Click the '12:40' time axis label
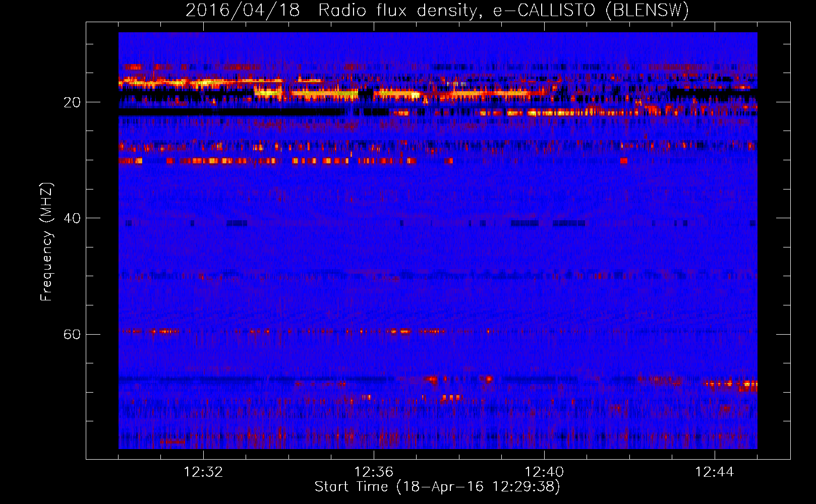Screen dimensions: 816x504 (544, 472)
